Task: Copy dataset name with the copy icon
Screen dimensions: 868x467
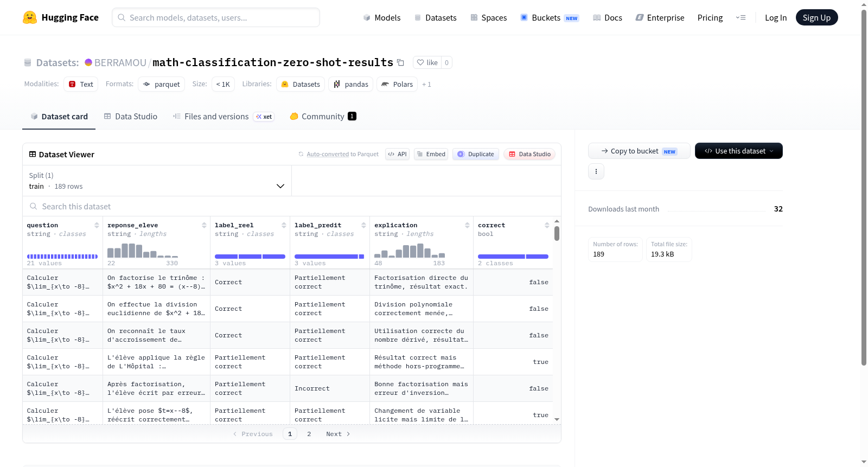Action: coord(400,62)
